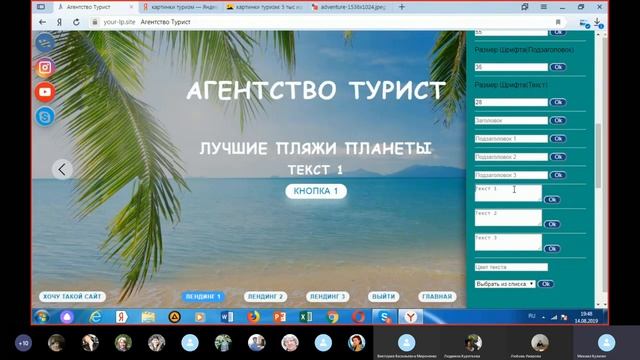The width and height of the screenshot is (640, 360).
Task: Click the 'Подзаголовок 2' input field
Action: (511, 157)
